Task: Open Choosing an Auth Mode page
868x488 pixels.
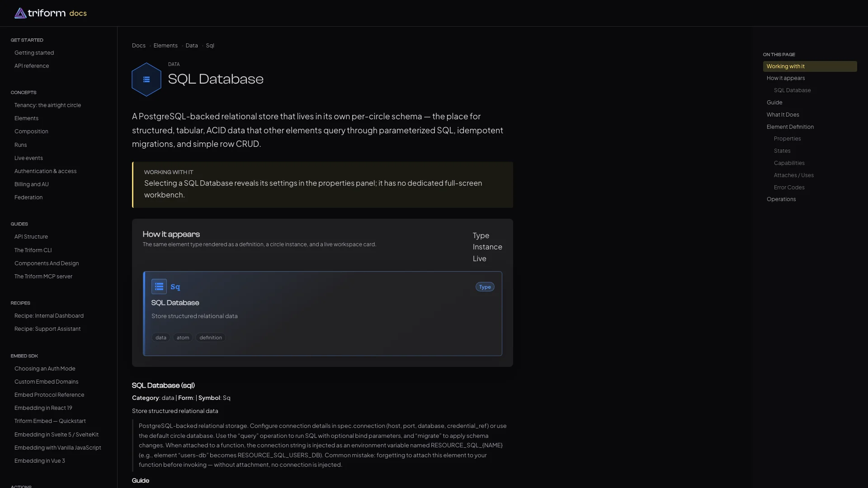Action: pos(45,369)
